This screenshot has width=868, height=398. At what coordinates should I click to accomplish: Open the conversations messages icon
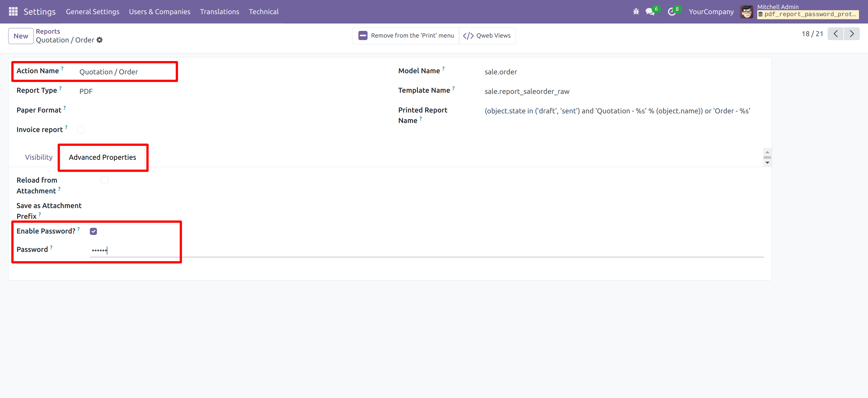pos(650,12)
